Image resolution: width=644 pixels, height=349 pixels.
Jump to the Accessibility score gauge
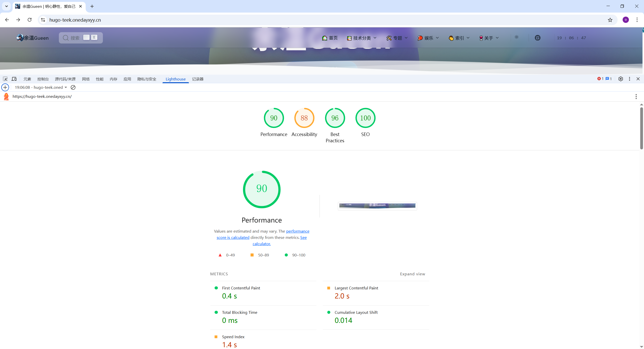(304, 118)
